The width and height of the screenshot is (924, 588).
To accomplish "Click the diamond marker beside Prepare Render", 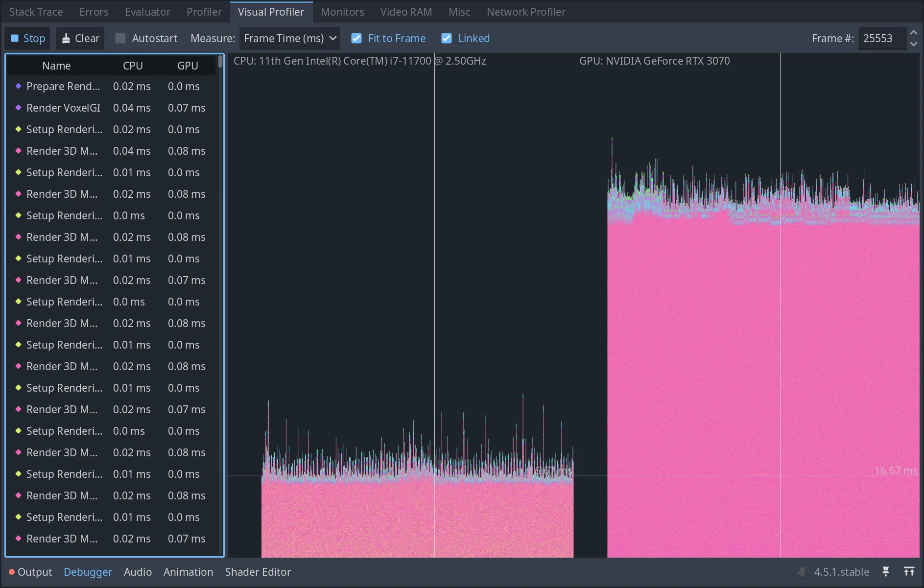I will point(18,86).
